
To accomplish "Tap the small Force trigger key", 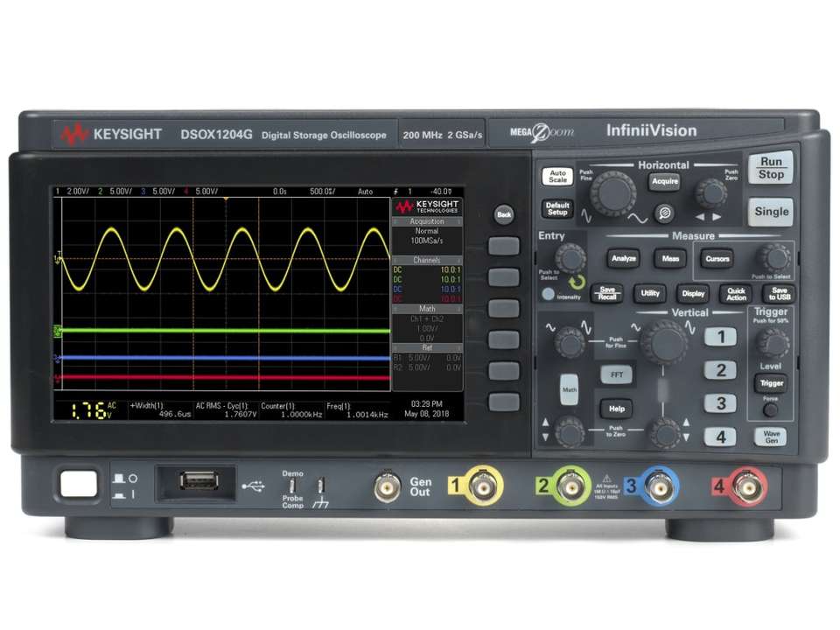I will (770, 410).
